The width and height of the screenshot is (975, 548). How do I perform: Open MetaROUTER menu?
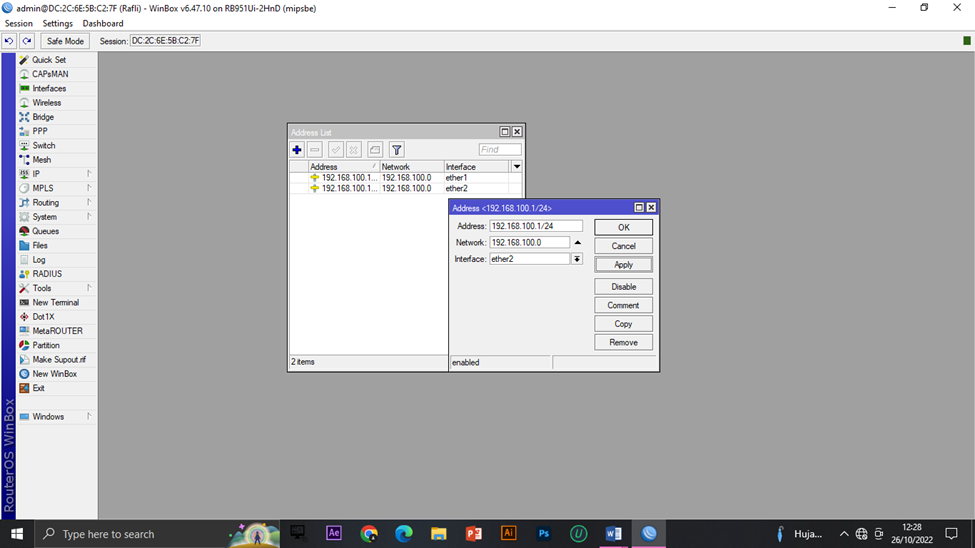point(57,332)
